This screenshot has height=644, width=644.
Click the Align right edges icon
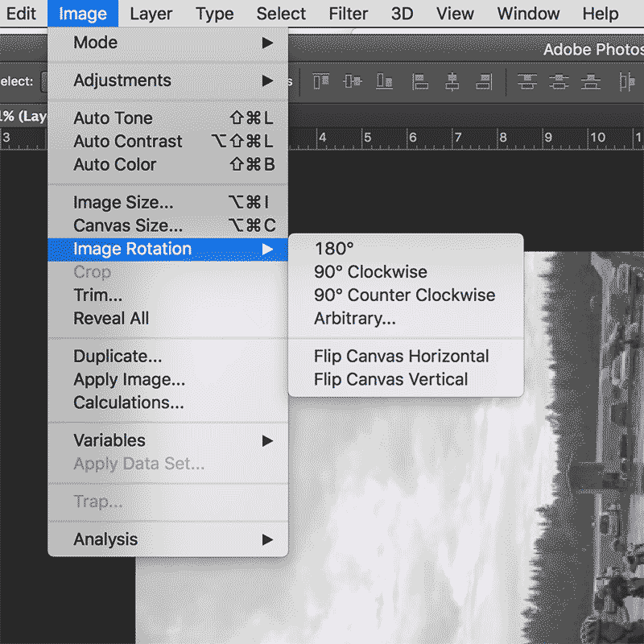[x=483, y=81]
